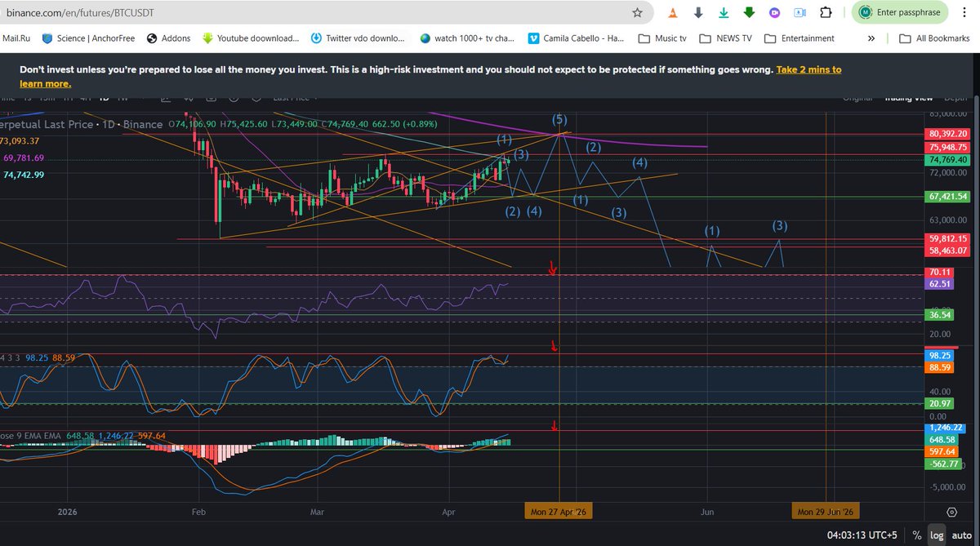Open chart settings hexagon icon
The image size is (980, 546).
click(951, 512)
